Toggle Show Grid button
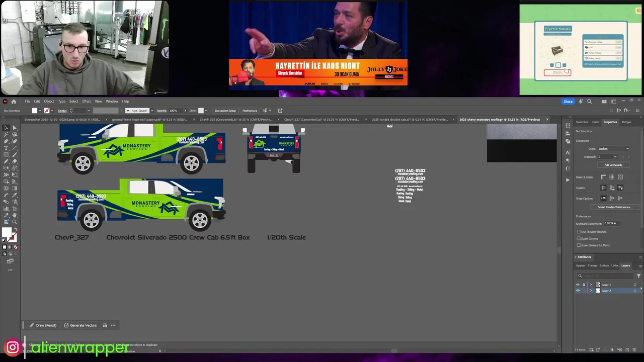644x362 pixels. [x=612, y=177]
